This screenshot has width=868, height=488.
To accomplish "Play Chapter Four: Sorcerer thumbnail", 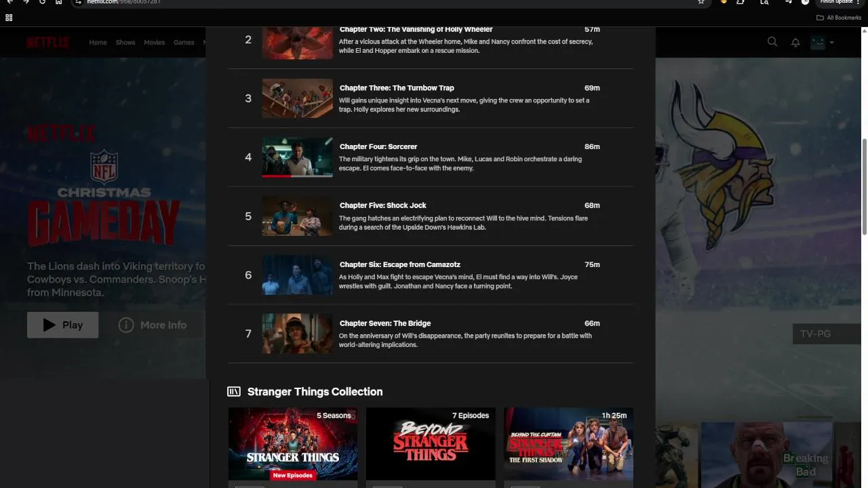I will pos(298,157).
